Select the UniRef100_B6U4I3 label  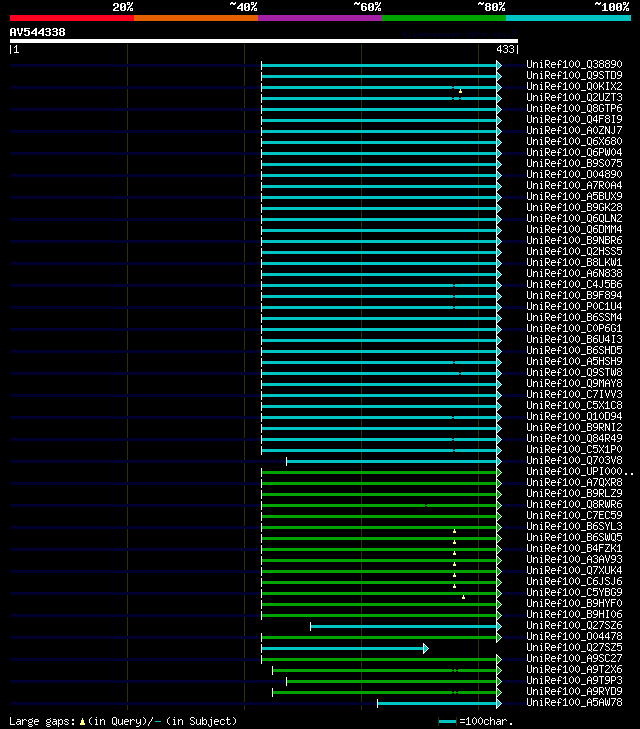pyautogui.click(x=574, y=339)
